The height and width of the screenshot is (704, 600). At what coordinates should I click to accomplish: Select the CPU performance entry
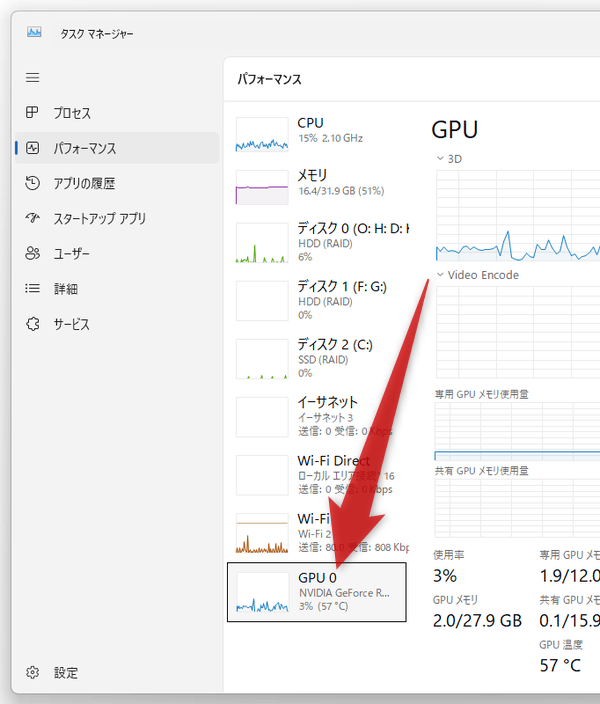[x=317, y=134]
